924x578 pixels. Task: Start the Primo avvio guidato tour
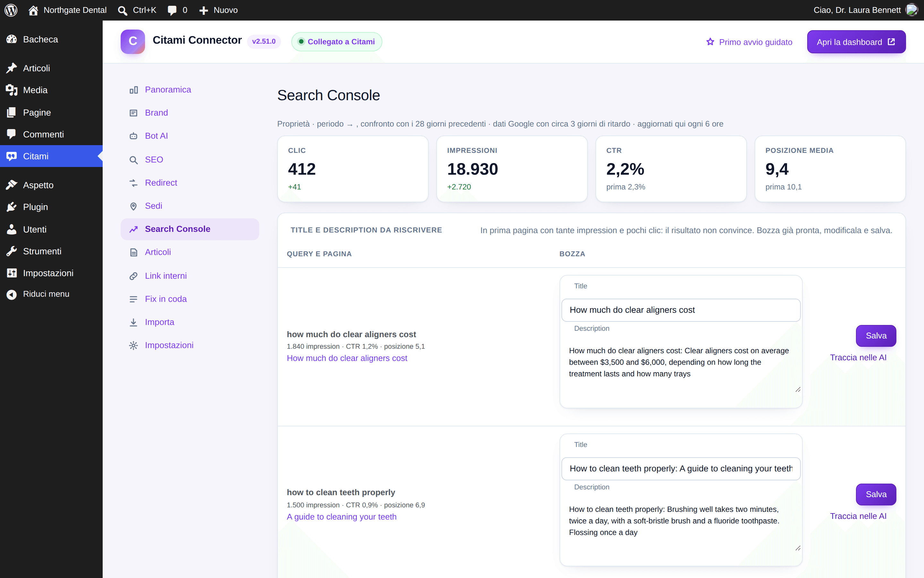749,42
